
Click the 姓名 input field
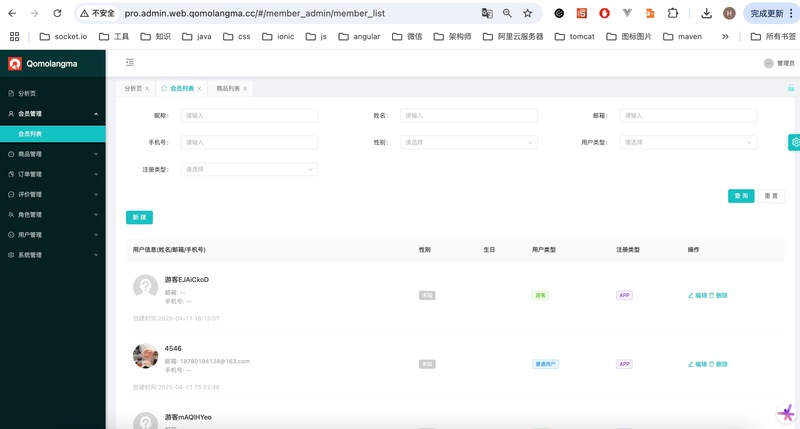468,115
